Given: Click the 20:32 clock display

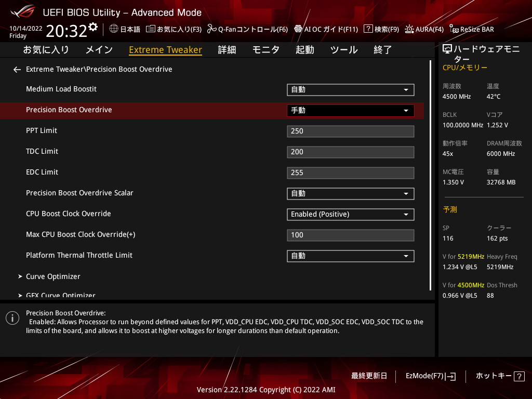Looking at the screenshot, I should click(x=66, y=31).
